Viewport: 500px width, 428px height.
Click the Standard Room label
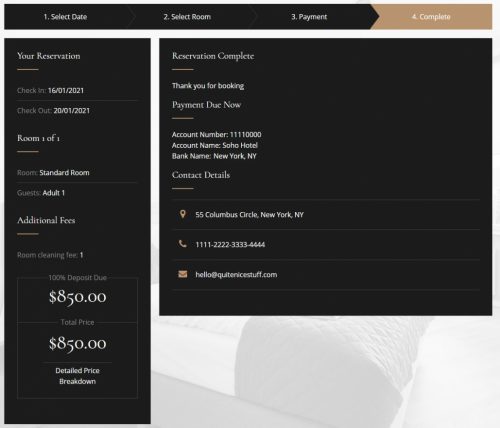pyautogui.click(x=64, y=173)
